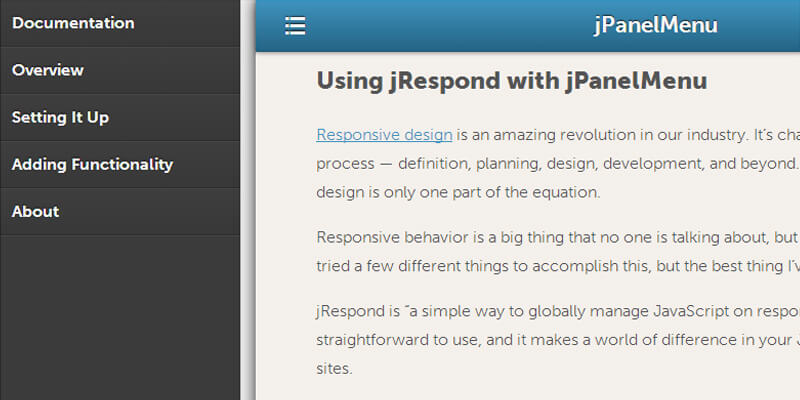Click the jPanelMenu title in header
The width and height of the screenshot is (800, 400).
[x=655, y=26]
